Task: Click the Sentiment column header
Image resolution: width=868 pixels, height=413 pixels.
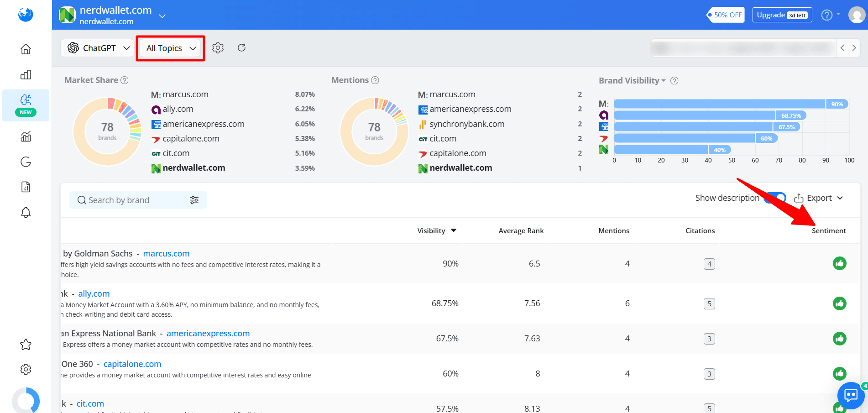Action: click(829, 231)
